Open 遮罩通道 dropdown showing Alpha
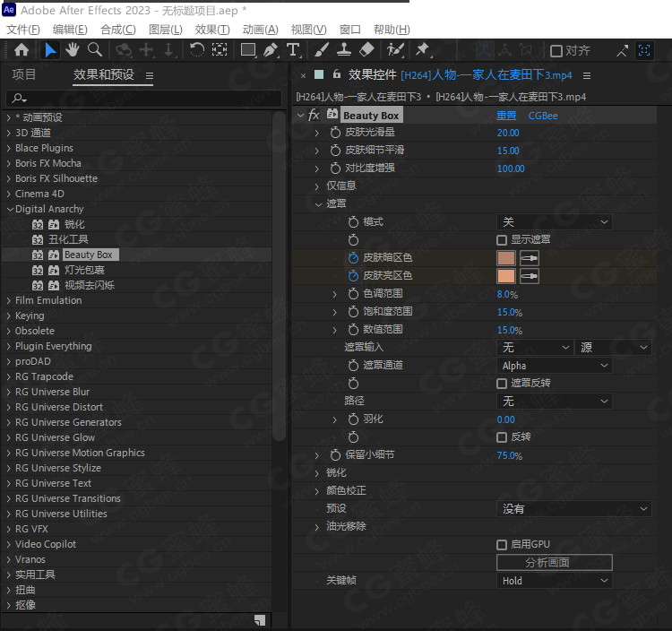This screenshot has width=672, height=631. point(554,366)
